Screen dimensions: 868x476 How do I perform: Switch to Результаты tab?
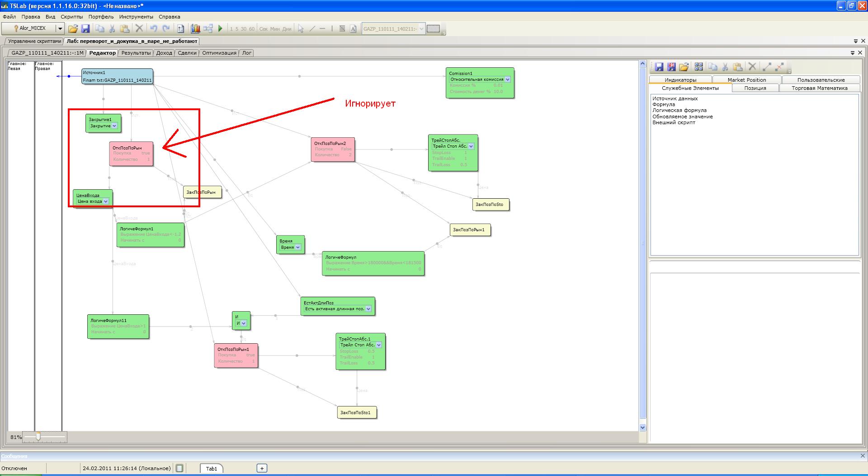click(136, 53)
